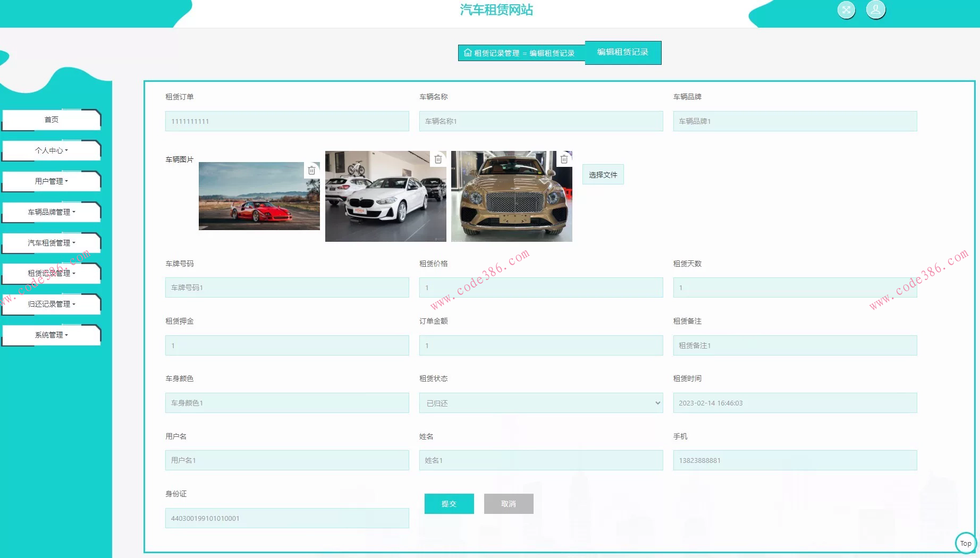The width and height of the screenshot is (980, 558).
Task: Expand the 车辆品牌管理 sidebar menu
Action: pos(52,212)
